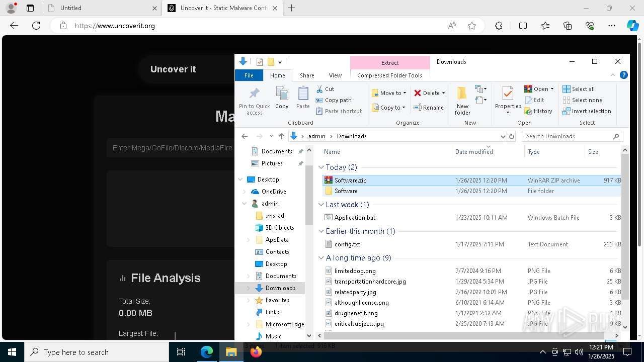The height and width of the screenshot is (362, 644).
Task: Open Firefox from the taskbar
Action: [x=256, y=352]
